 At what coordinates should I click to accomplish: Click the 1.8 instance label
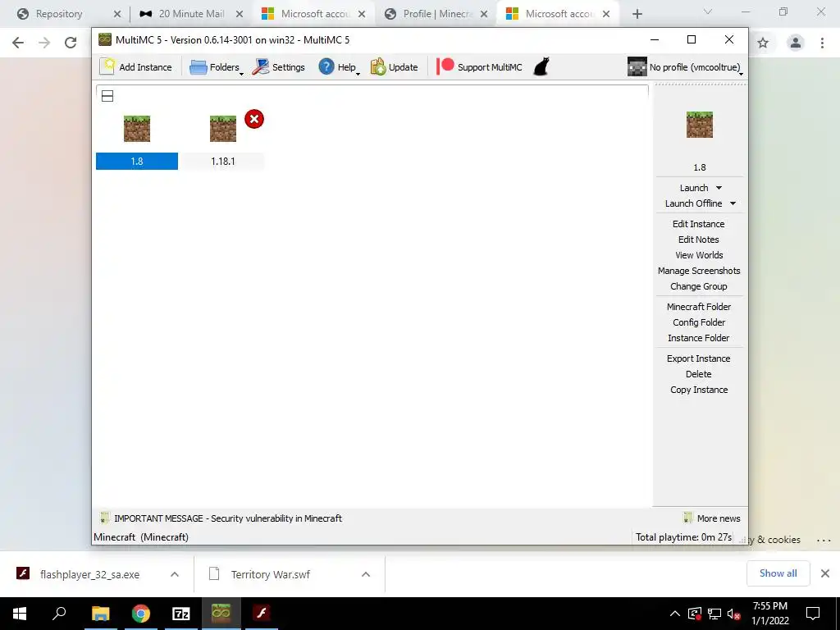coord(137,162)
